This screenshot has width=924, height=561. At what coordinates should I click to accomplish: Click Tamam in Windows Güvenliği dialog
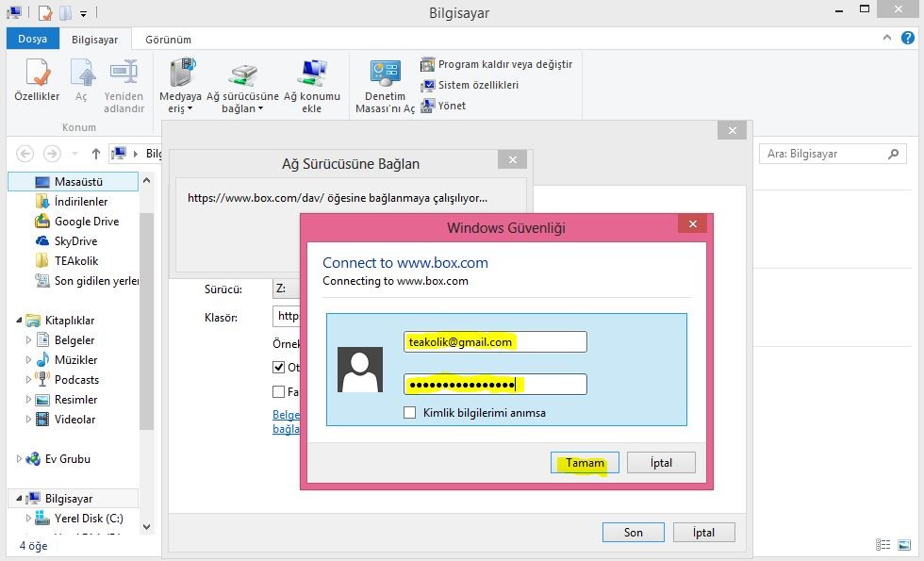tap(585, 463)
